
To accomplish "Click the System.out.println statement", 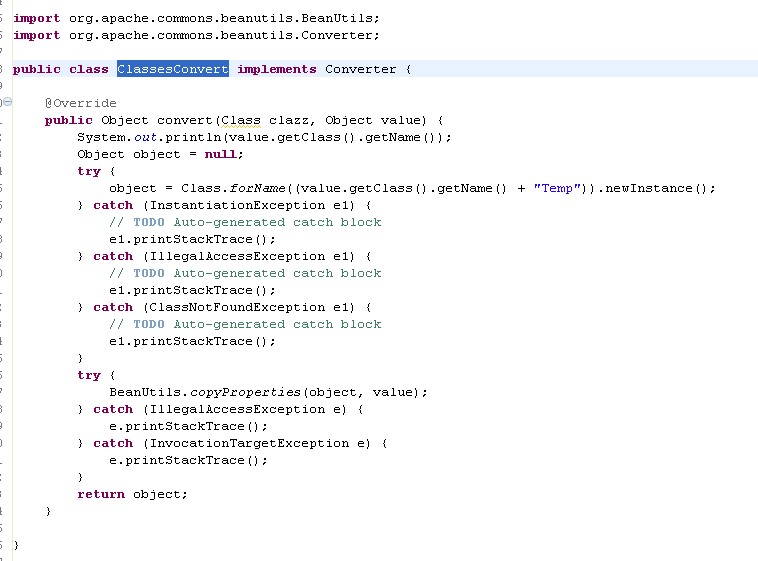I will coord(264,137).
